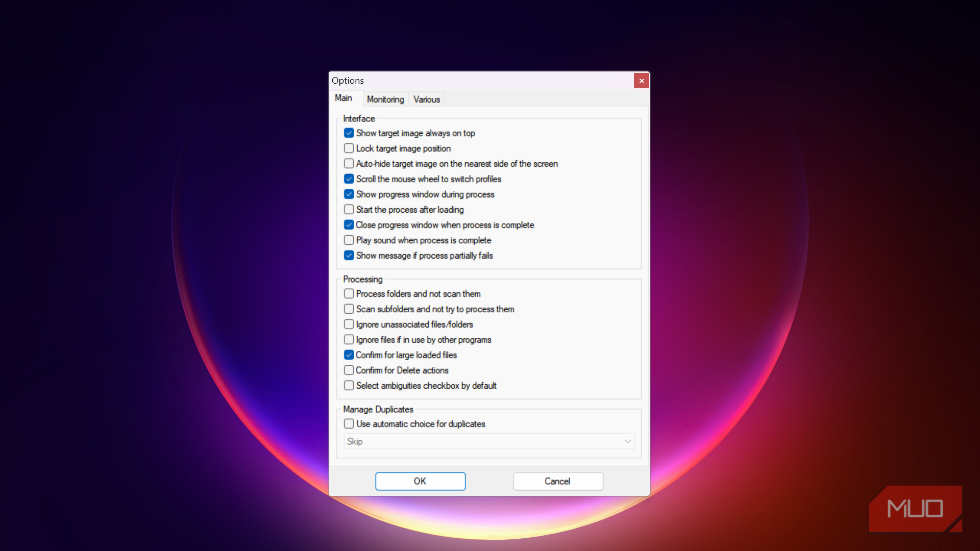The width and height of the screenshot is (980, 551).
Task: Click the OK button
Action: pyautogui.click(x=420, y=481)
